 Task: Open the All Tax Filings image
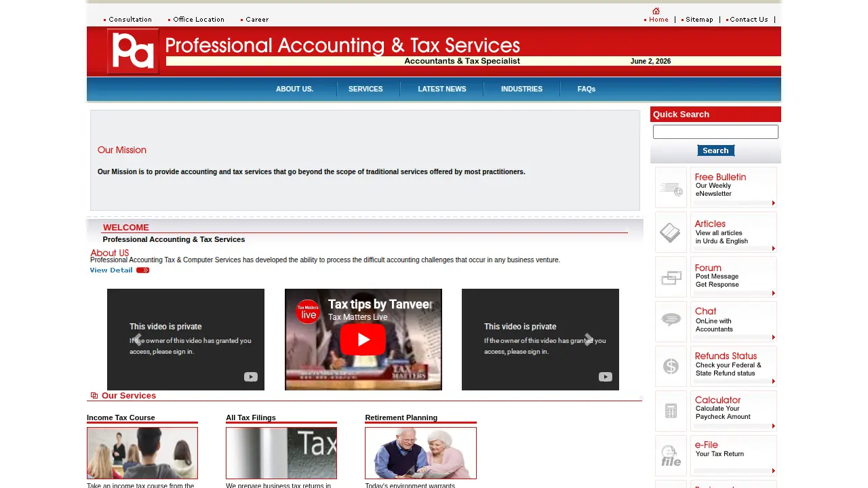(281, 453)
